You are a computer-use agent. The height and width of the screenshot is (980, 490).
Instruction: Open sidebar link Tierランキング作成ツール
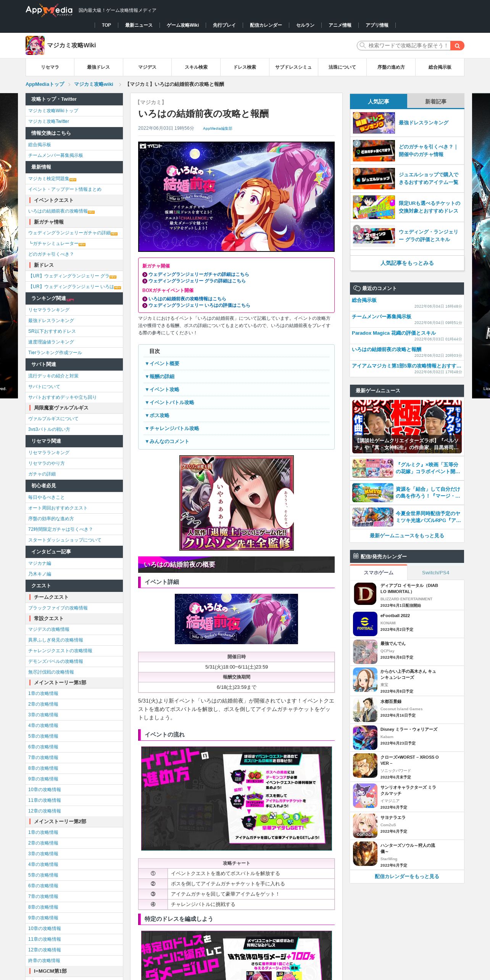coord(55,353)
